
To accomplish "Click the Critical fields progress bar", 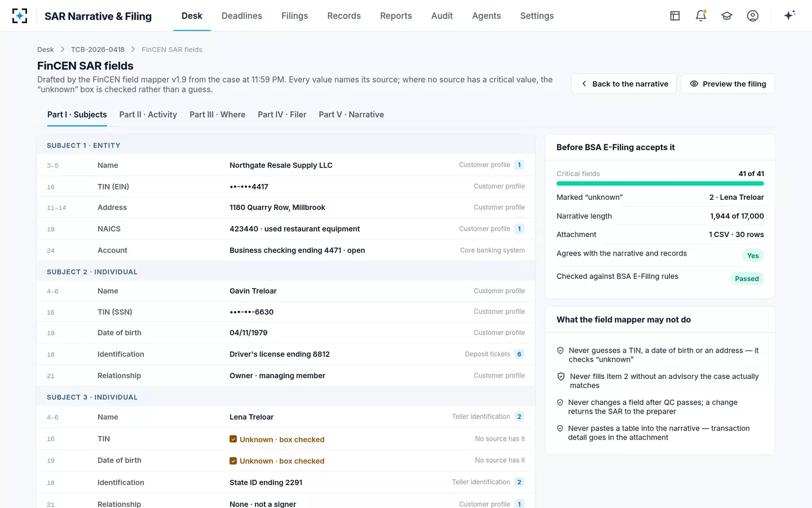I will pyautogui.click(x=660, y=183).
